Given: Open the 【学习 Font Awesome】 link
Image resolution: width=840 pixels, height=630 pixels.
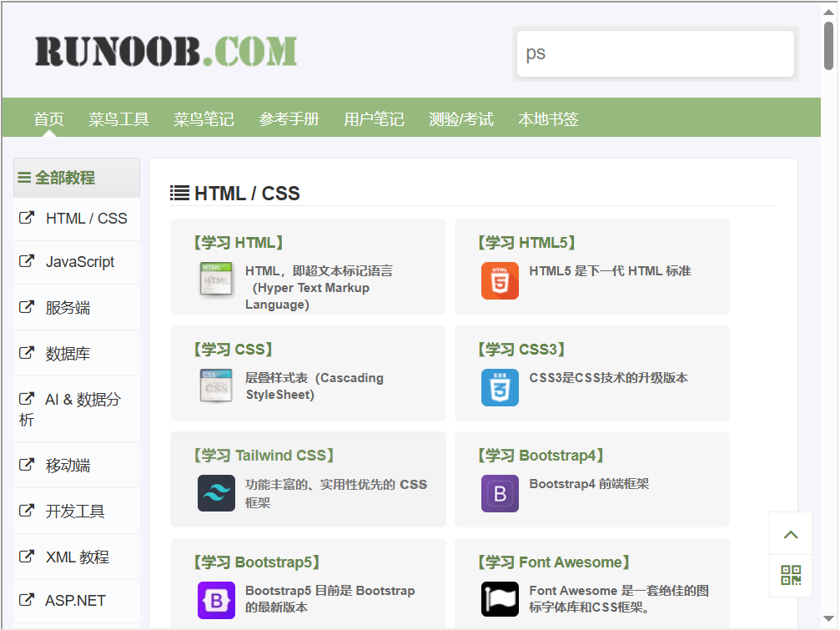Looking at the screenshot, I should coord(554,562).
